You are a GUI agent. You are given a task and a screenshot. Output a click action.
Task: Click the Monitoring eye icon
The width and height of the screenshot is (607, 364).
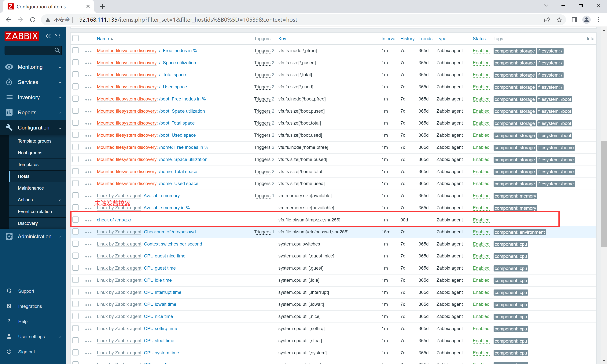coord(9,67)
